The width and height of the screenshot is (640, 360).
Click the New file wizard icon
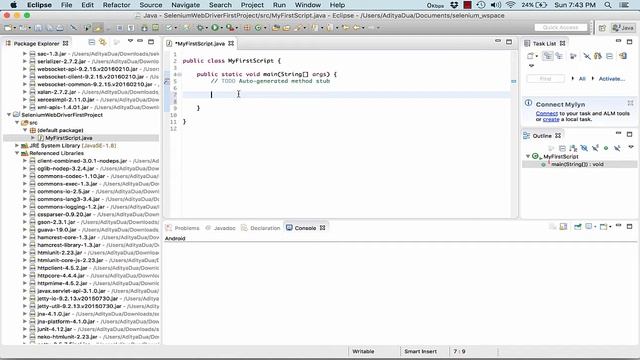(7, 28)
